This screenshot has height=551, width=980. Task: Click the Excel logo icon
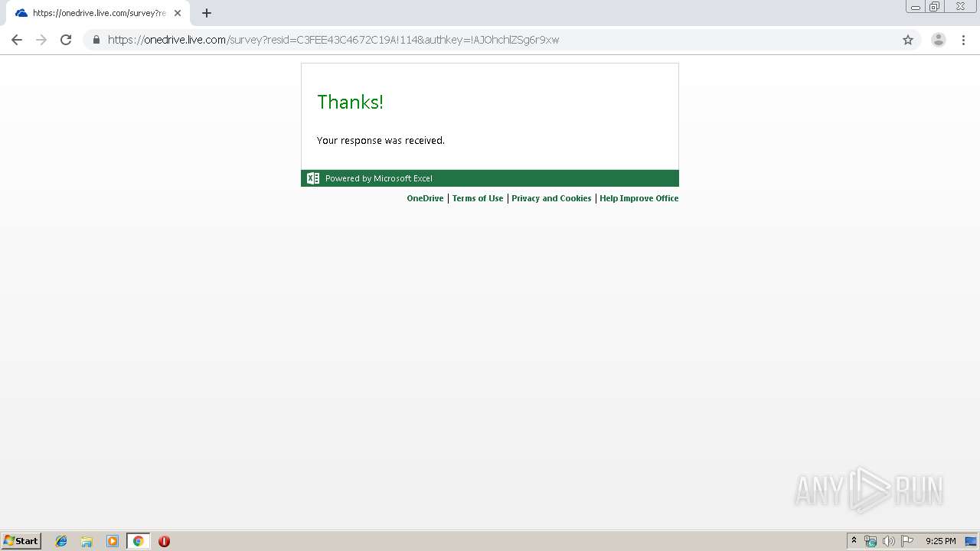point(312,178)
